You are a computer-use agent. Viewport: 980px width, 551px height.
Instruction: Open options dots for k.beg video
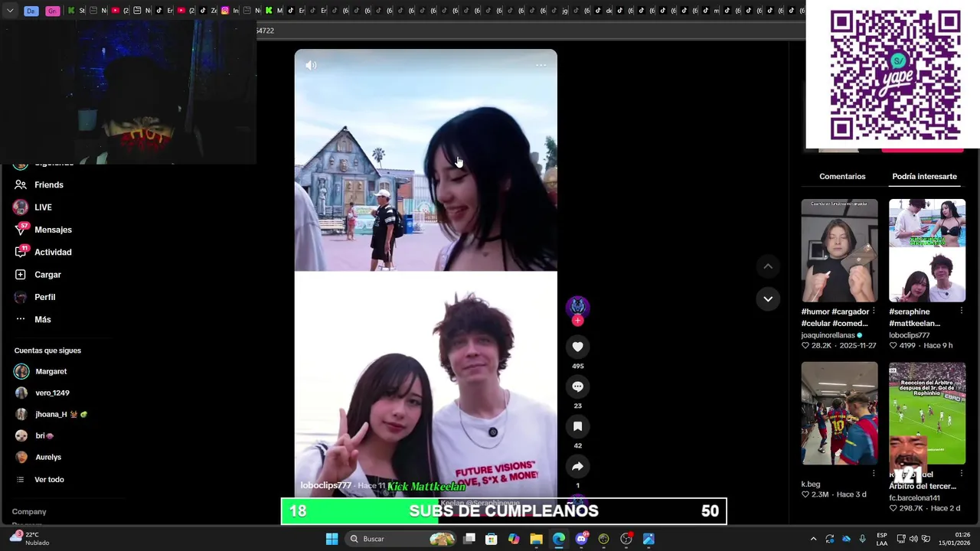click(874, 474)
